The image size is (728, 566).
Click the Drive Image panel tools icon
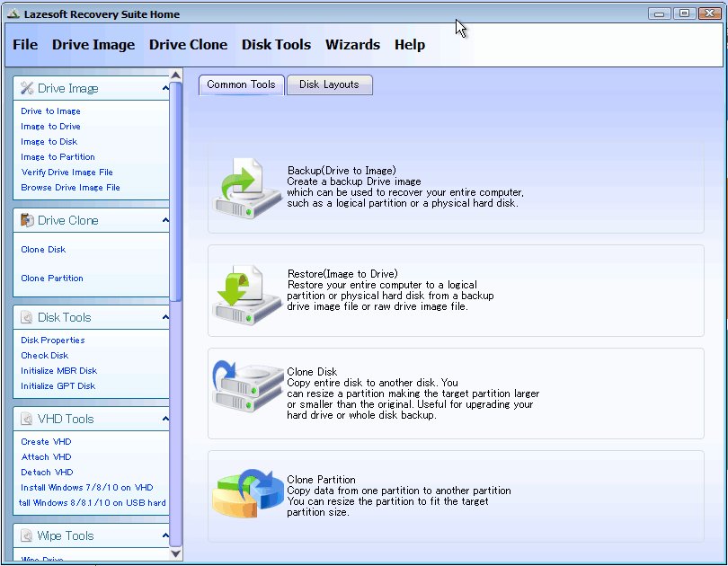(x=27, y=88)
